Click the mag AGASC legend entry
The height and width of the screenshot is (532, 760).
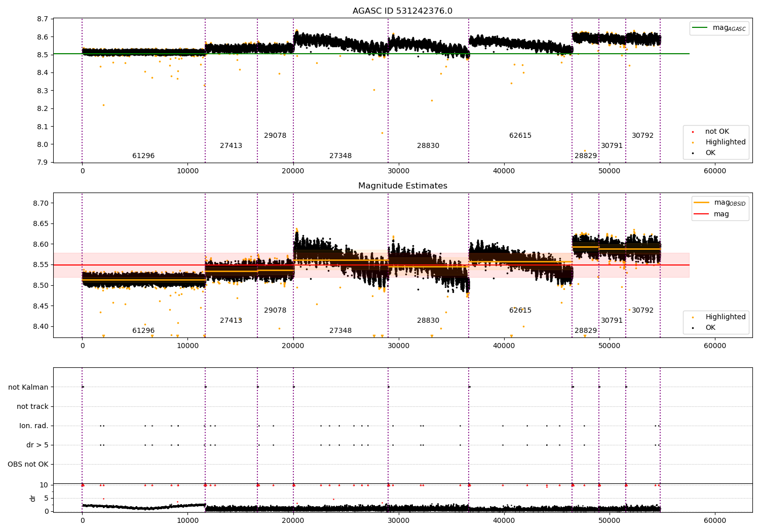(x=719, y=28)
